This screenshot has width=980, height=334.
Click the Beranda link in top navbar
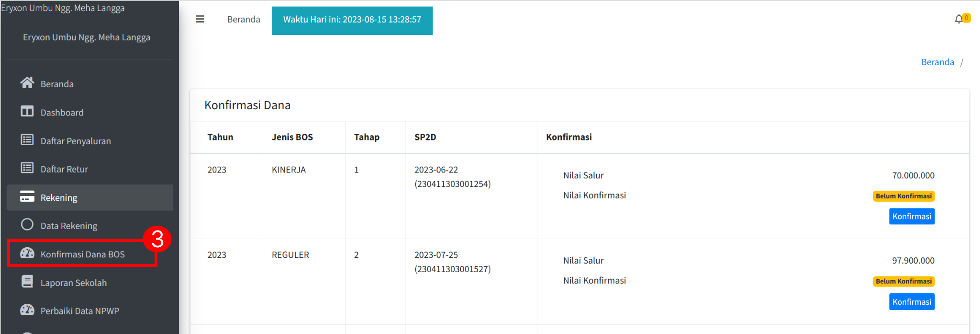point(244,19)
